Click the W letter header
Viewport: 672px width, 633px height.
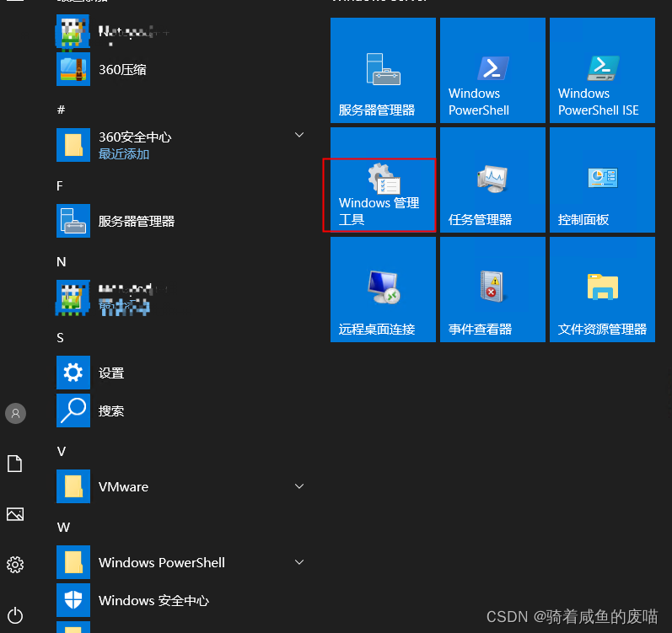(63, 527)
